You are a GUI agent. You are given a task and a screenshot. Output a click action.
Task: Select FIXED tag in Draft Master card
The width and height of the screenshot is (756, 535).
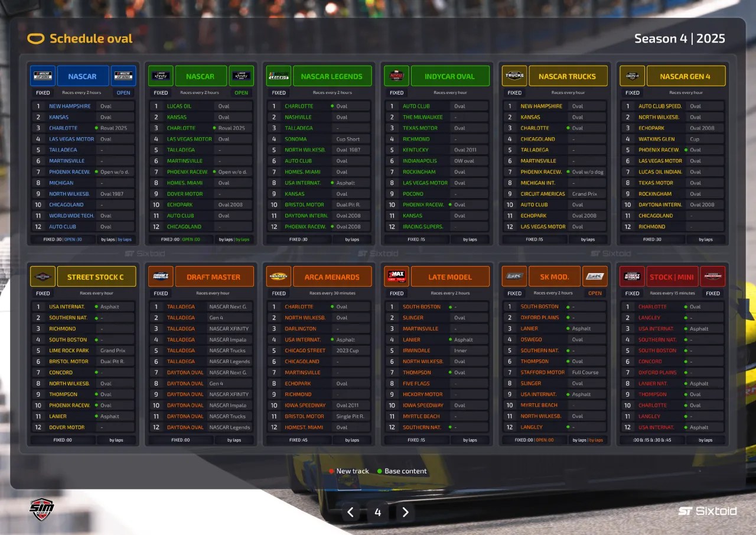[x=161, y=293]
